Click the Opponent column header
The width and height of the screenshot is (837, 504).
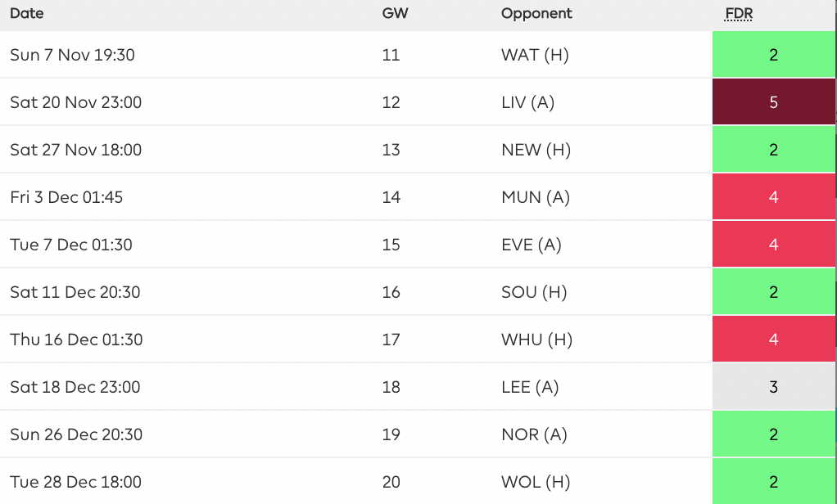point(536,13)
